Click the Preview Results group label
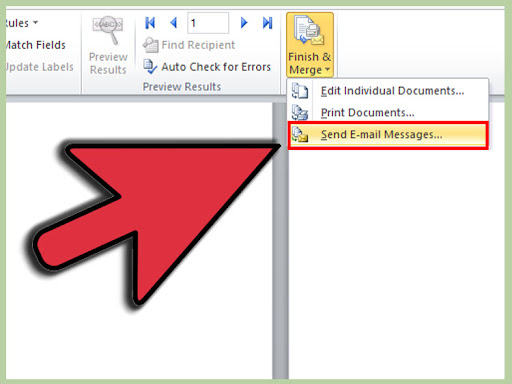Image resolution: width=512 pixels, height=384 pixels. pyautogui.click(x=182, y=87)
